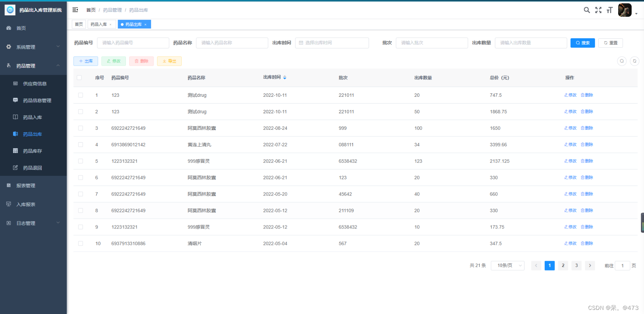Expand the 系统管理 sidebar menu

(x=33, y=47)
